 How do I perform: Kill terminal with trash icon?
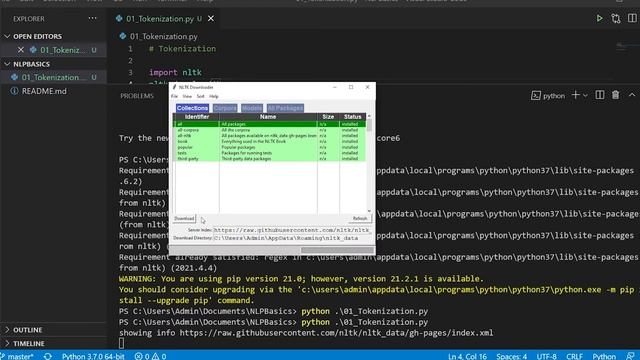point(616,95)
